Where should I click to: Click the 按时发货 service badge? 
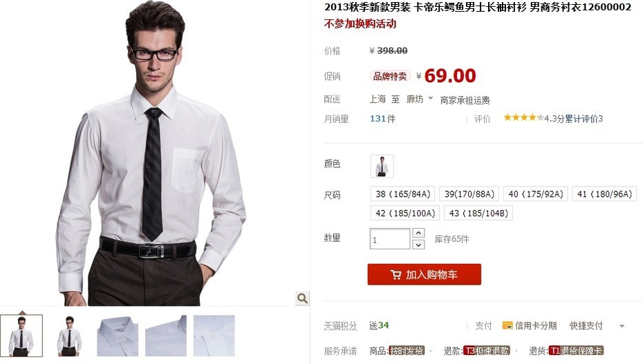pyautogui.click(x=407, y=351)
